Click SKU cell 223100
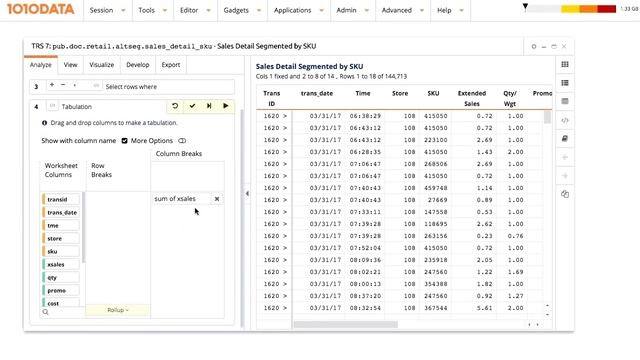The width and height of the screenshot is (640, 360). click(436, 140)
